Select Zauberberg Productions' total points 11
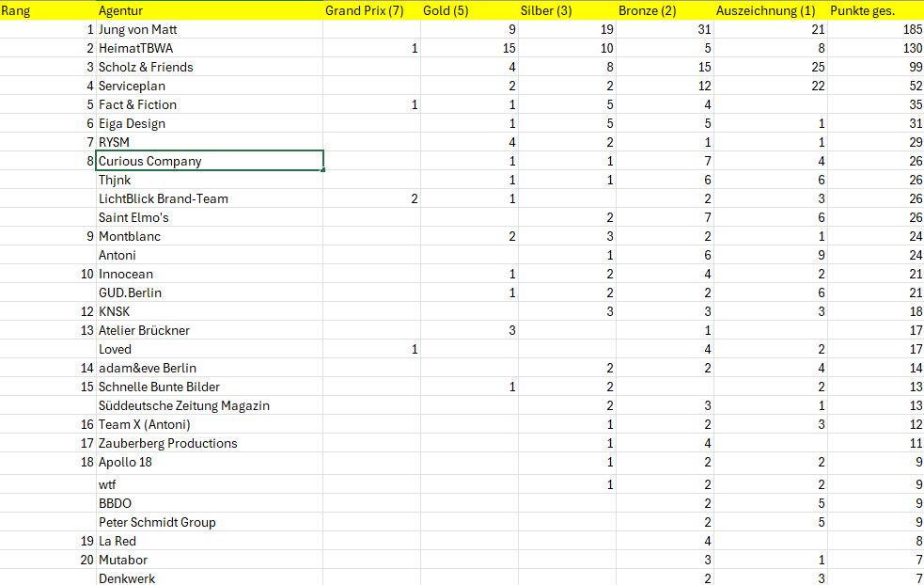The height and width of the screenshot is (585, 924). pos(876,444)
